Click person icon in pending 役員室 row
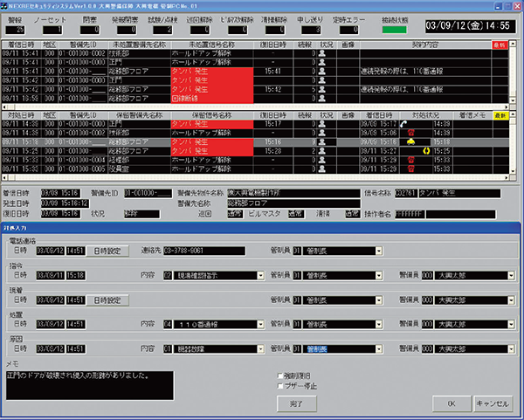The height and width of the screenshot is (420, 524). (x=321, y=169)
